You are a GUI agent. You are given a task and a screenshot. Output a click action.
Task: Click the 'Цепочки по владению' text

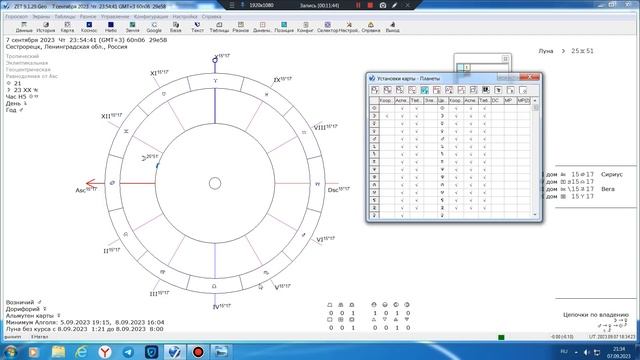pyautogui.click(x=596, y=315)
